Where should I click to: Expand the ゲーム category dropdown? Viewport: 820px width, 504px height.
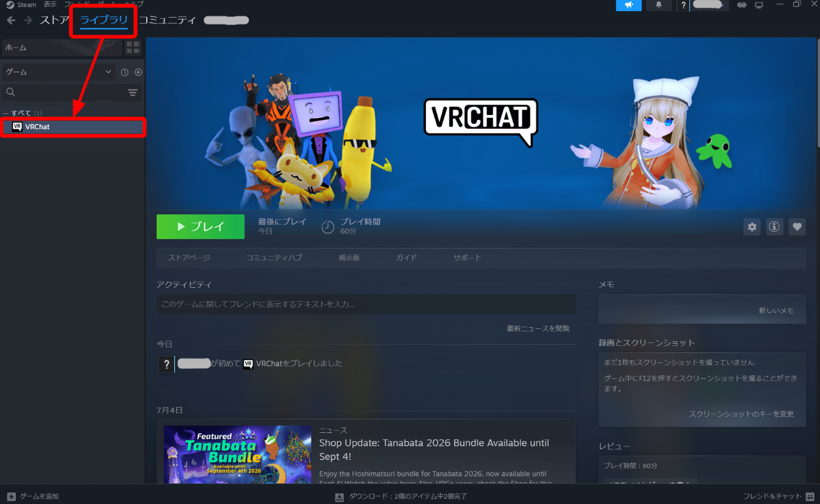click(58, 72)
